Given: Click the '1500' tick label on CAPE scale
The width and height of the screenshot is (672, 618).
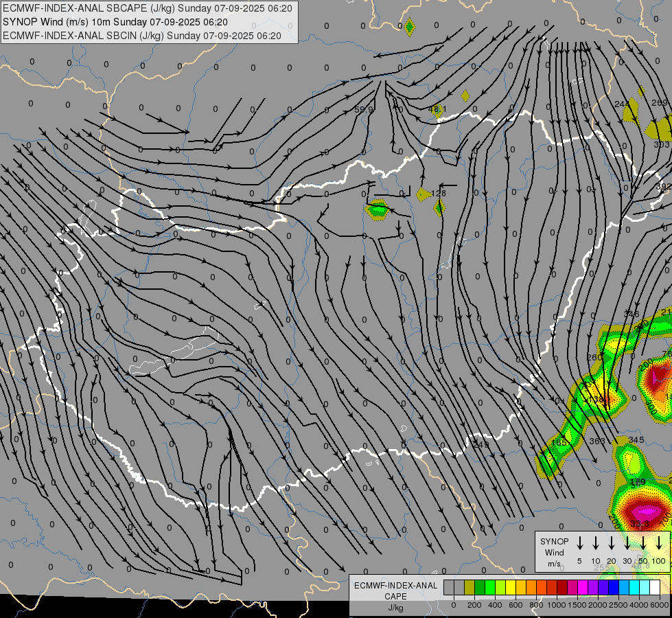Looking at the screenshot, I should pyautogui.click(x=577, y=605).
